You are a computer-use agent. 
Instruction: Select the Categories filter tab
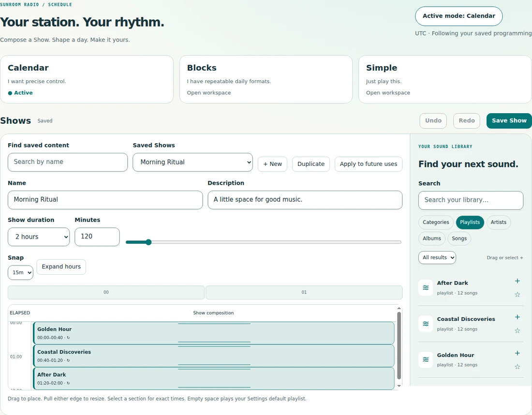(436, 222)
